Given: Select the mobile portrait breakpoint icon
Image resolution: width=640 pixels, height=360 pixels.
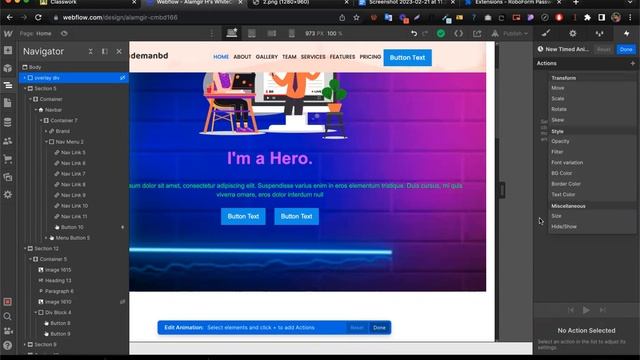Looking at the screenshot, I should [x=292, y=33].
